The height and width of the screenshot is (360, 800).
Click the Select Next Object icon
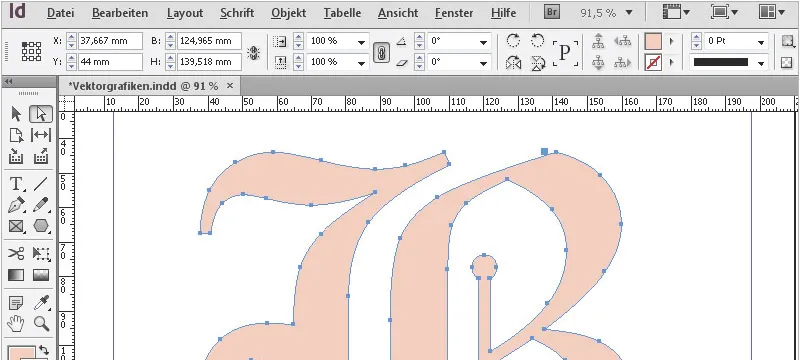[x=622, y=63]
